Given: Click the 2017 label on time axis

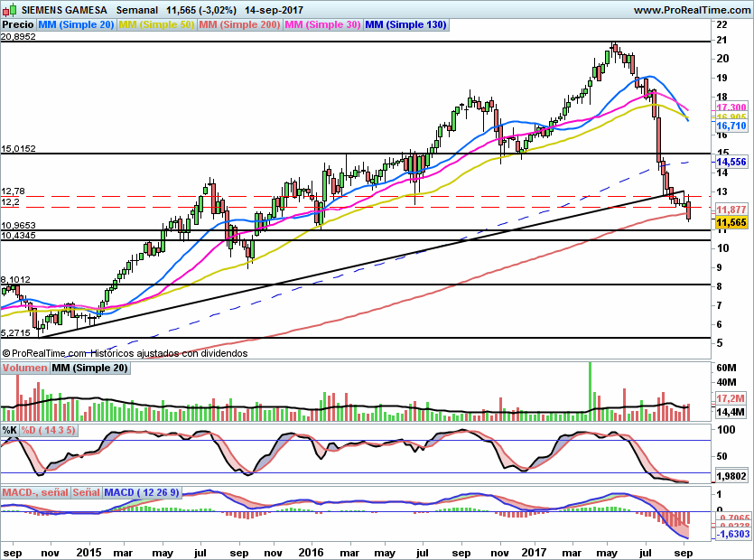Looking at the screenshot, I should (x=535, y=552).
